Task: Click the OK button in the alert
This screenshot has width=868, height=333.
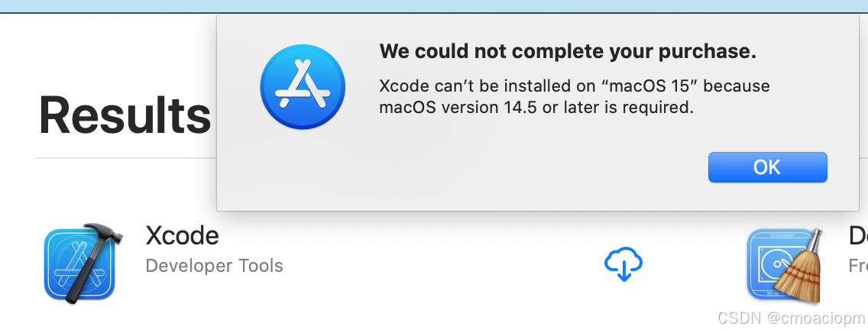Action: (x=767, y=167)
